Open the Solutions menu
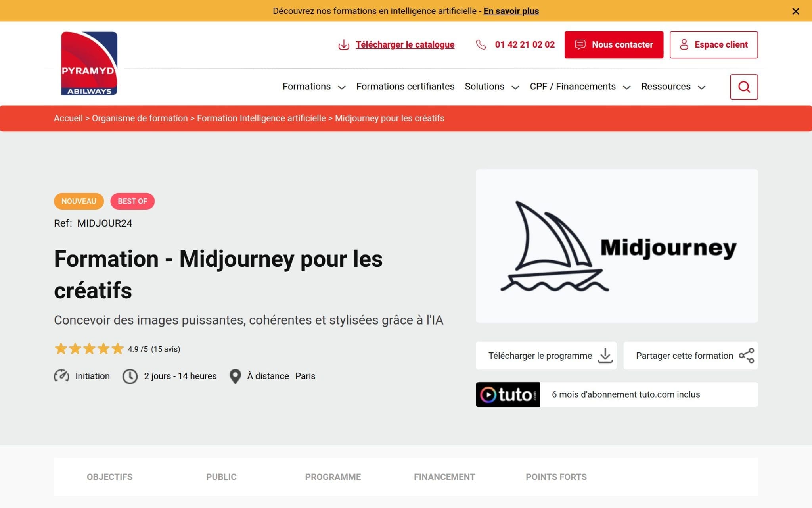Screen dimensions: 812x508 click(492, 87)
